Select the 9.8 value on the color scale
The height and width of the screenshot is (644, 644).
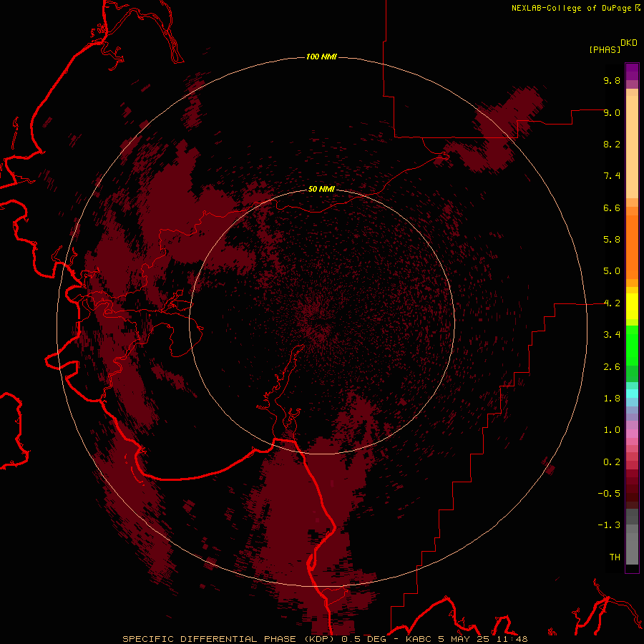pyautogui.click(x=612, y=80)
